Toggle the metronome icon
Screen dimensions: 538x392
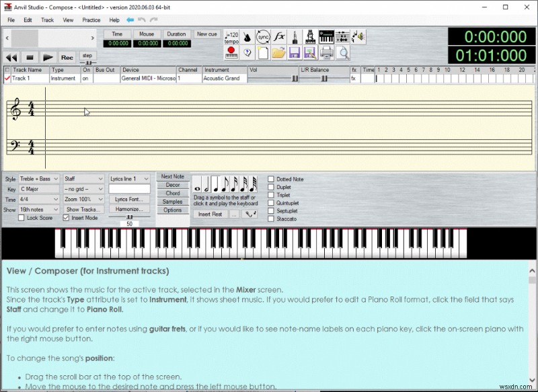(247, 37)
